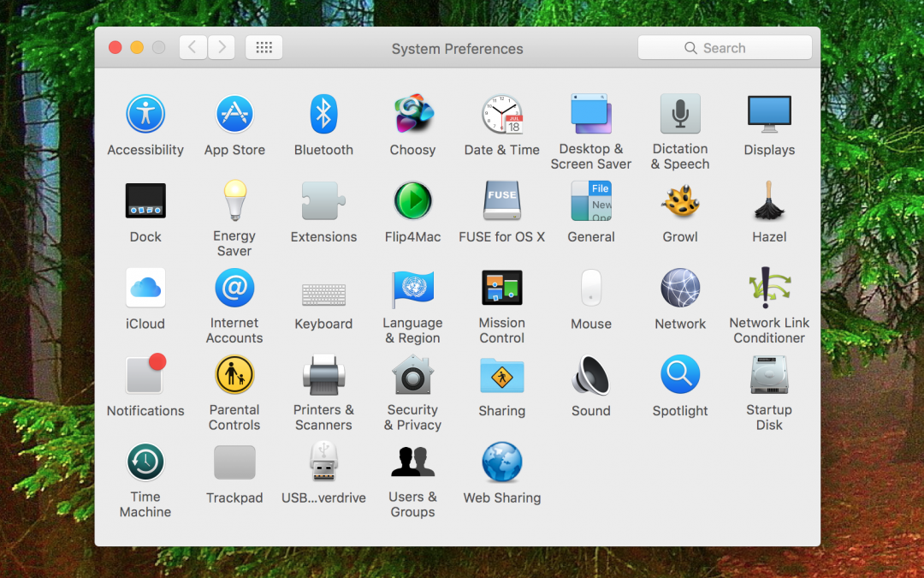Click inside the Search field
The image size is (924, 578).
(x=725, y=47)
